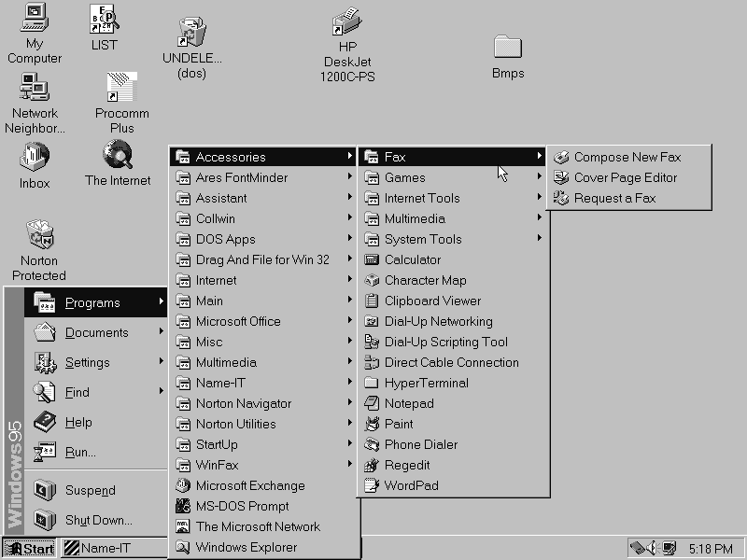747x560 pixels.
Task: Click the Start button
Action: pos(29,548)
